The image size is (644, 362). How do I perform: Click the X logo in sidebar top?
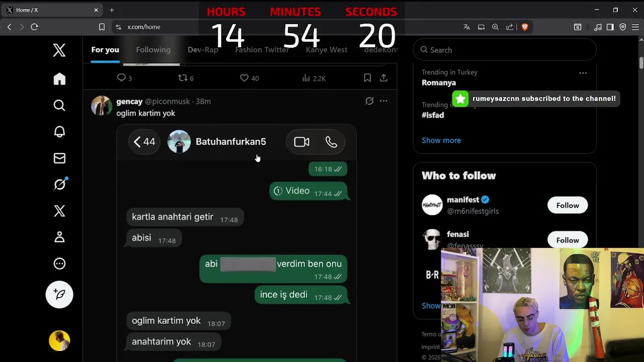tap(59, 50)
